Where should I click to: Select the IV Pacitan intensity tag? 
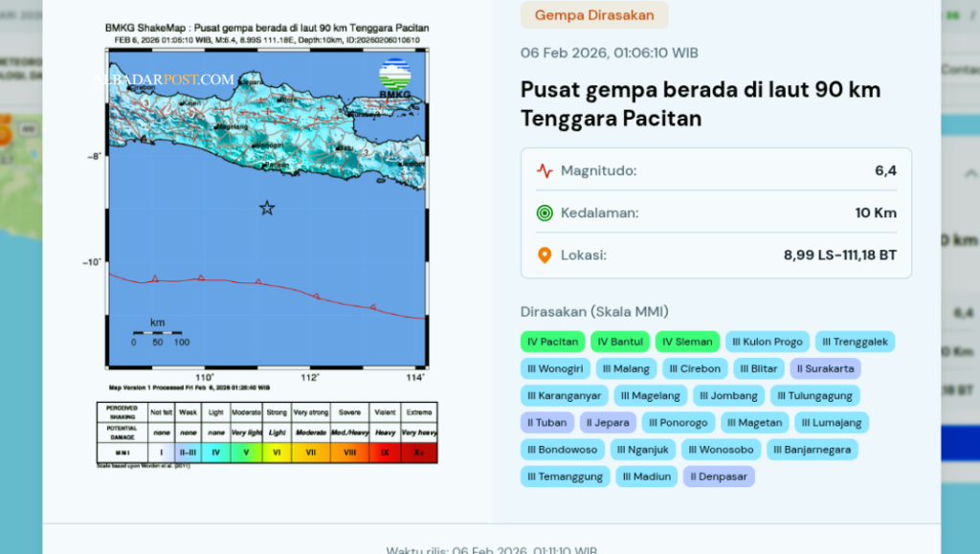click(x=553, y=342)
